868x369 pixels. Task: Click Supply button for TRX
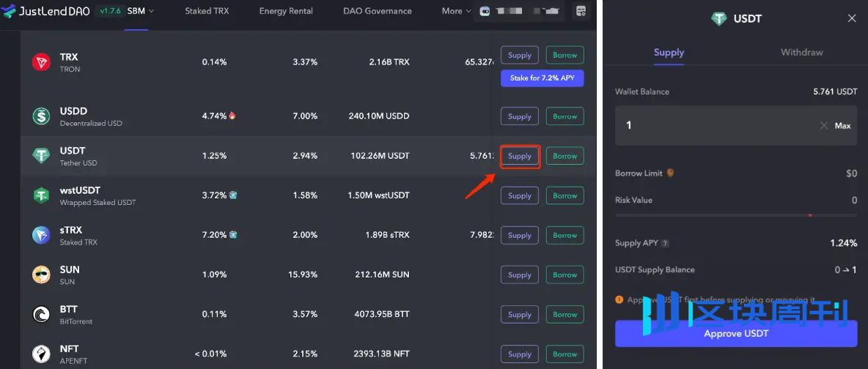coord(520,55)
